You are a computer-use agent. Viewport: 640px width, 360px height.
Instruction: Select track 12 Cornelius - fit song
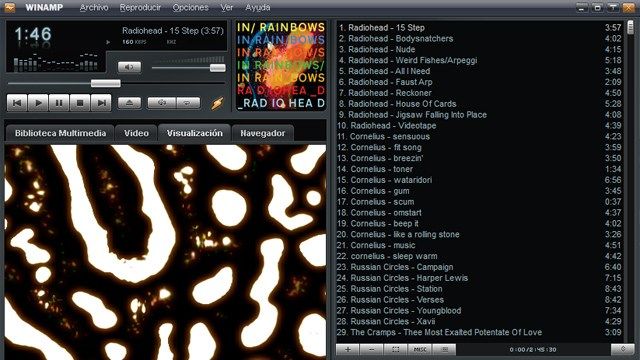pos(480,147)
